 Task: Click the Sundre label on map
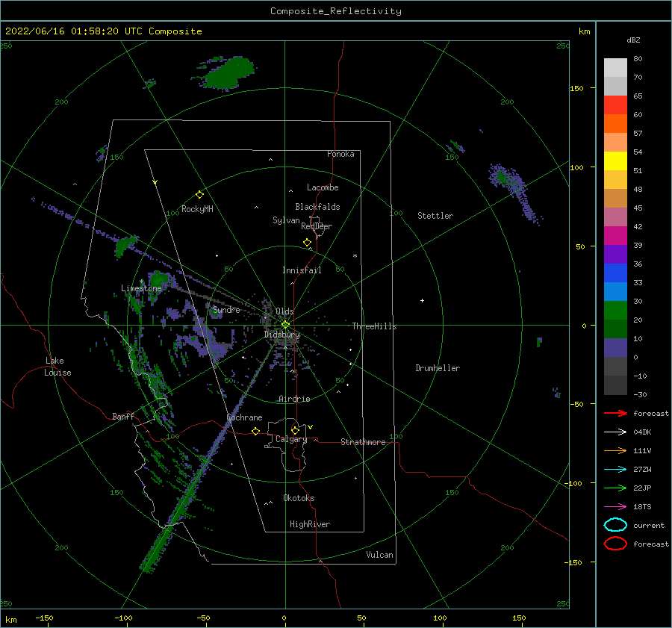pyautogui.click(x=225, y=309)
